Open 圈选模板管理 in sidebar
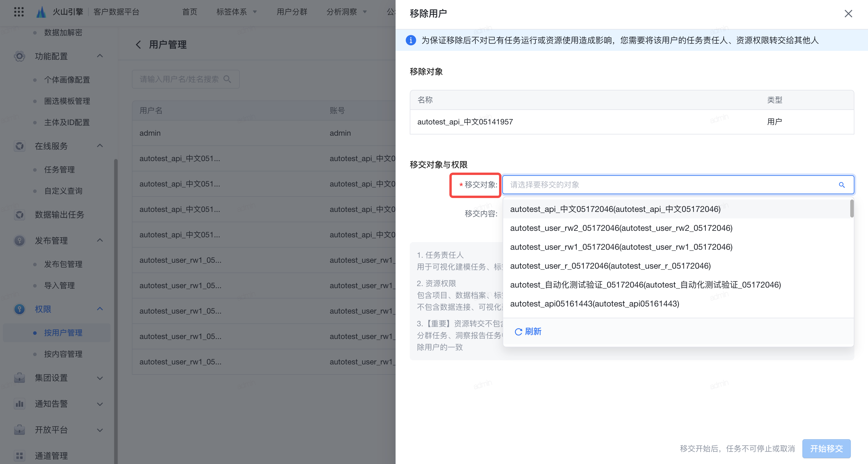868x464 pixels. pos(67,101)
